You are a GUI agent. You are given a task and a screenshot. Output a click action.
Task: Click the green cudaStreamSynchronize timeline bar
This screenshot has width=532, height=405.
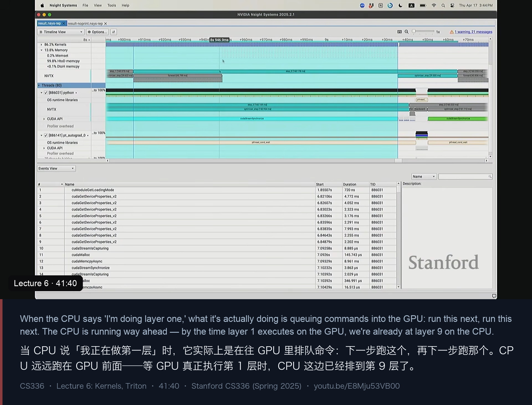(458, 119)
